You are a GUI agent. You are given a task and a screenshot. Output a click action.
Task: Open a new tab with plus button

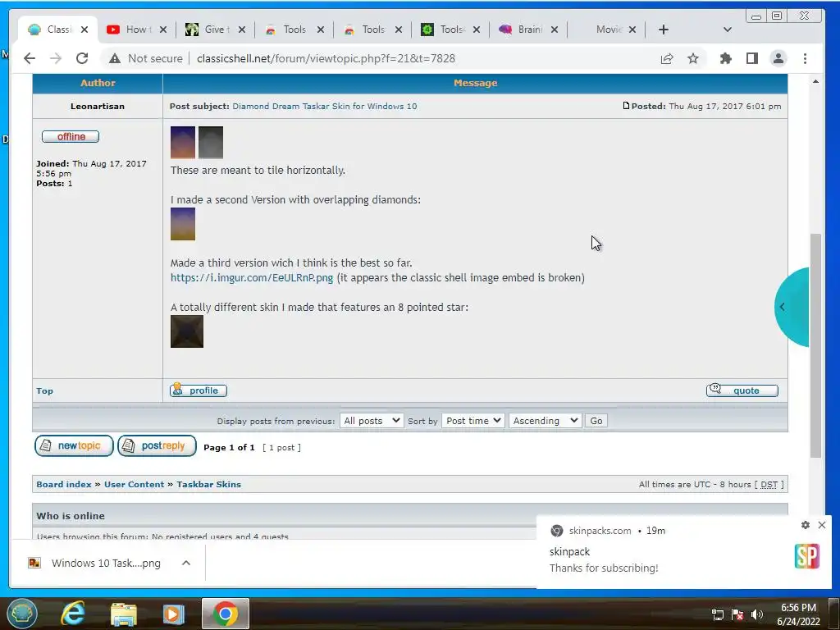[663, 30]
